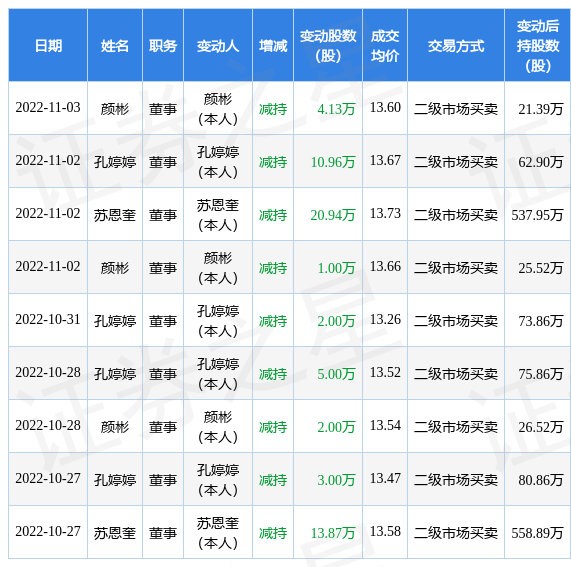Select the holdings value 75.86万
Image resolution: width=571 pixels, height=567 pixels.
(x=541, y=374)
